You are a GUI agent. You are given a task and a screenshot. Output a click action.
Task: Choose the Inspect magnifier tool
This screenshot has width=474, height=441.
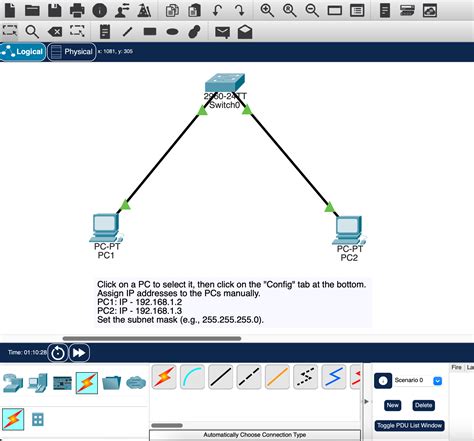[x=32, y=32]
